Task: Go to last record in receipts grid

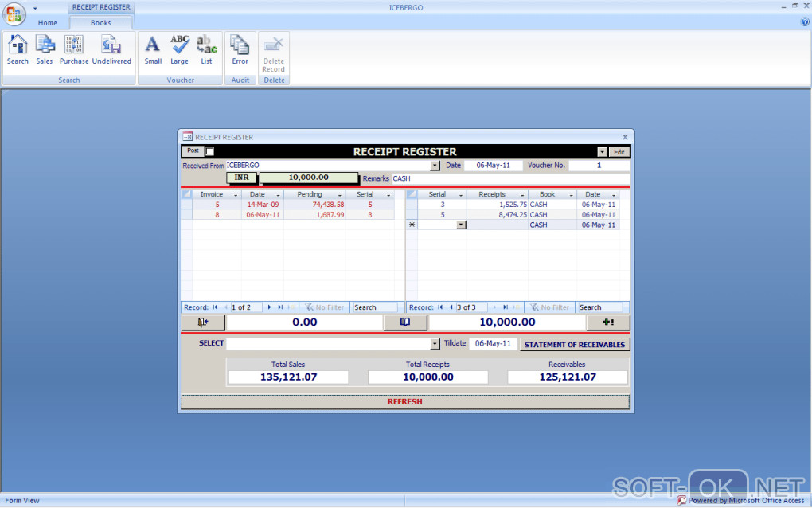Action: pos(506,307)
